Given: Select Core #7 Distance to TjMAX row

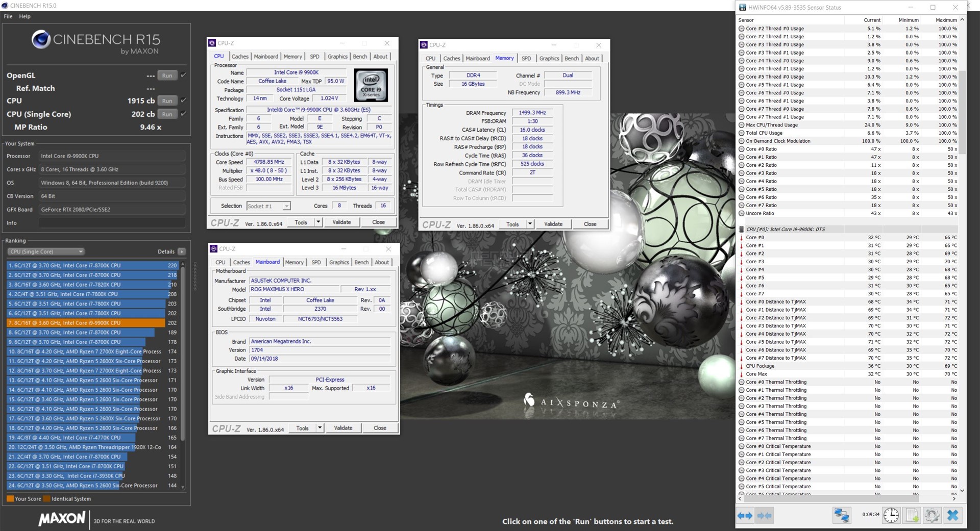Looking at the screenshot, I should tap(848, 358).
